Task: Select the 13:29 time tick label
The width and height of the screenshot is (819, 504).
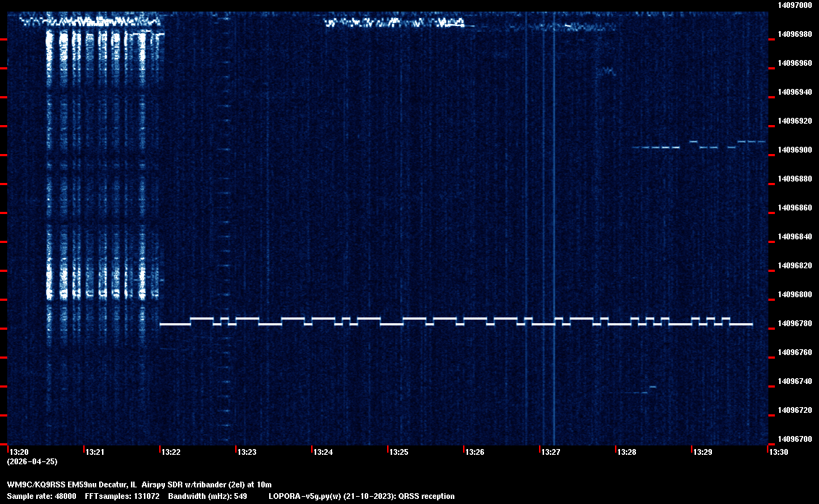Action: 703,452
